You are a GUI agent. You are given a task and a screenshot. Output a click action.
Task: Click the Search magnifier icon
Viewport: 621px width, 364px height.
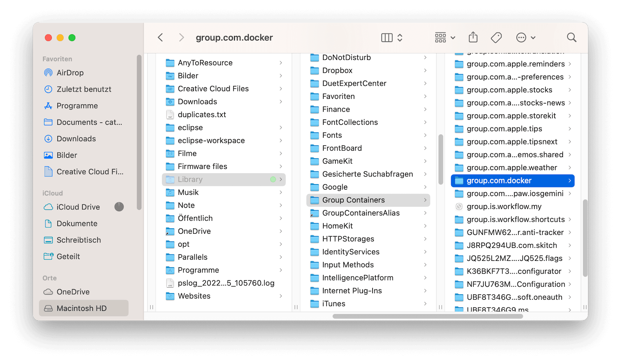point(571,38)
